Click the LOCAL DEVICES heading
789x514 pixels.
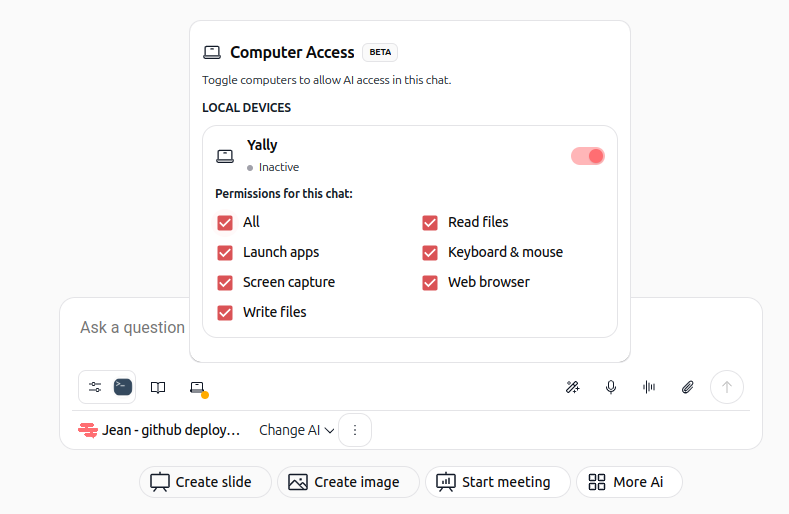click(x=247, y=108)
